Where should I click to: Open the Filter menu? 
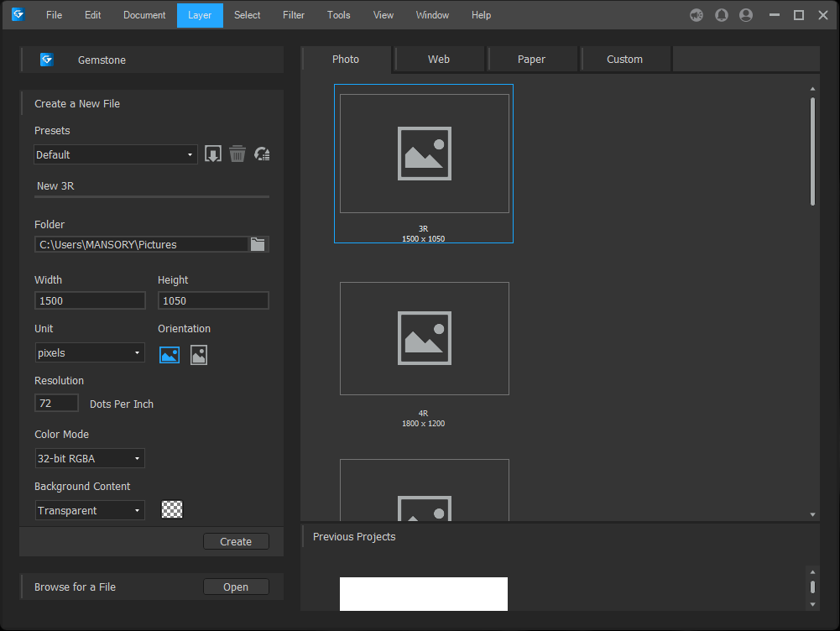294,15
